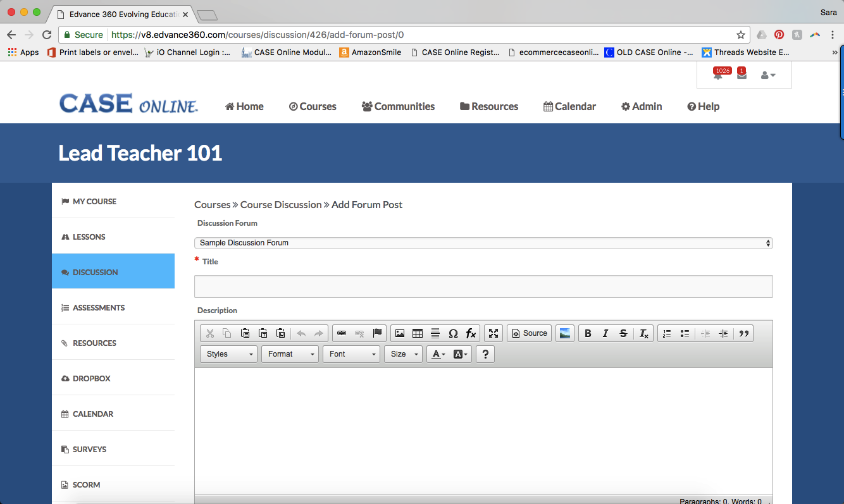Insert an image with the Image icon
Viewport: 844px width, 504px height.
coord(400,333)
